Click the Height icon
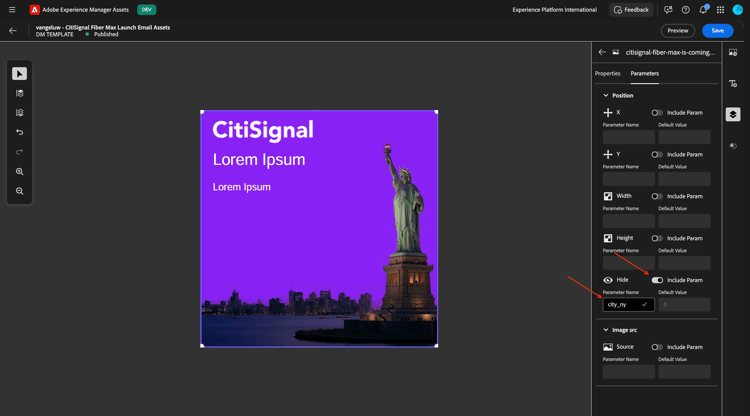The image size is (750, 416). (608, 238)
